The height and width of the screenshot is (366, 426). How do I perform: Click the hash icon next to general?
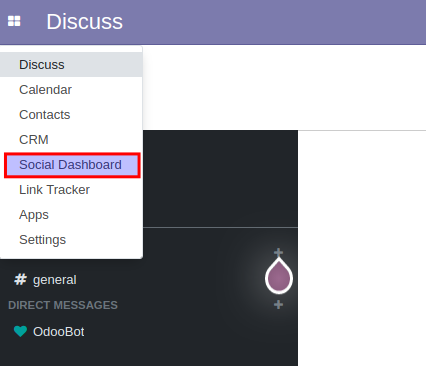coord(20,279)
